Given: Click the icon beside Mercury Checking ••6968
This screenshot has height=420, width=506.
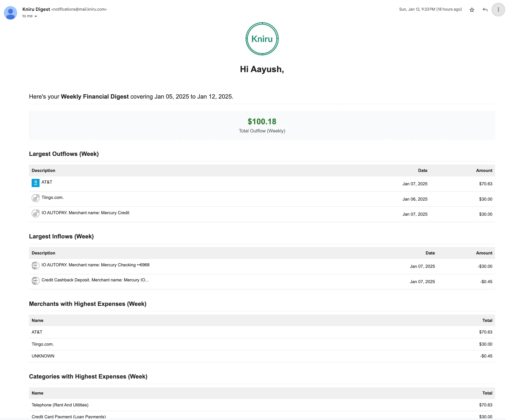Looking at the screenshot, I should tap(36, 266).
